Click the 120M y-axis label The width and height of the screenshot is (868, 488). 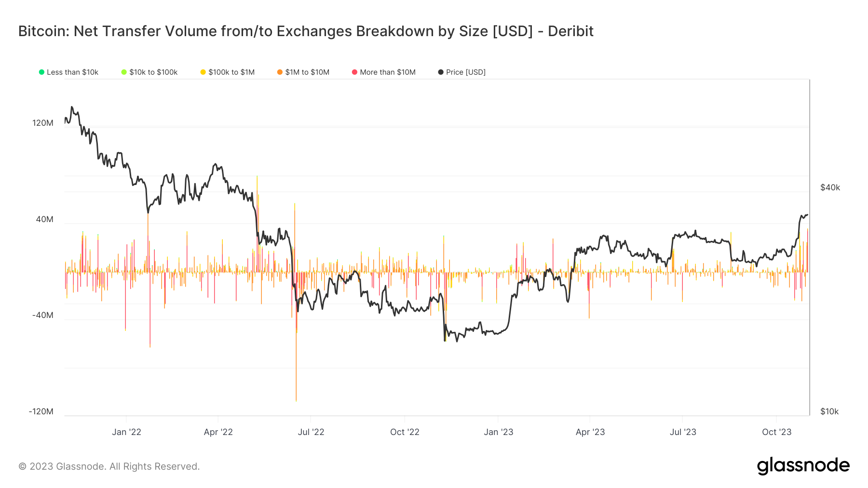click(43, 123)
